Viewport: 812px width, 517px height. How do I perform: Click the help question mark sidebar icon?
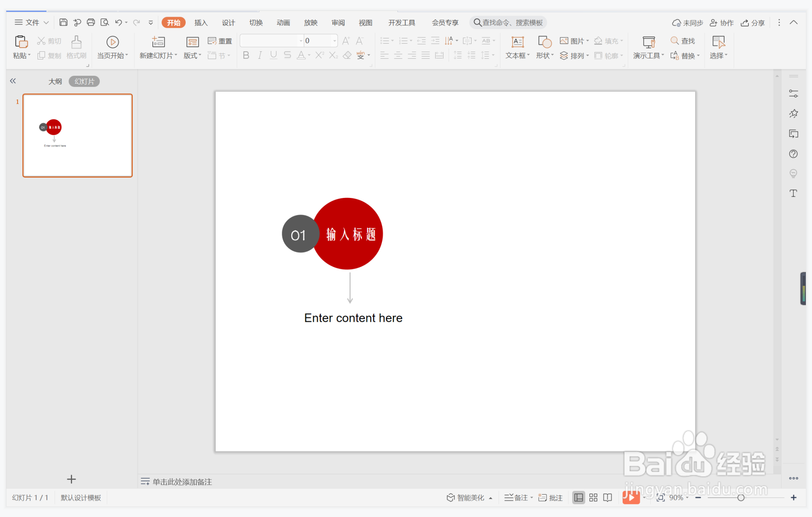[x=793, y=154]
